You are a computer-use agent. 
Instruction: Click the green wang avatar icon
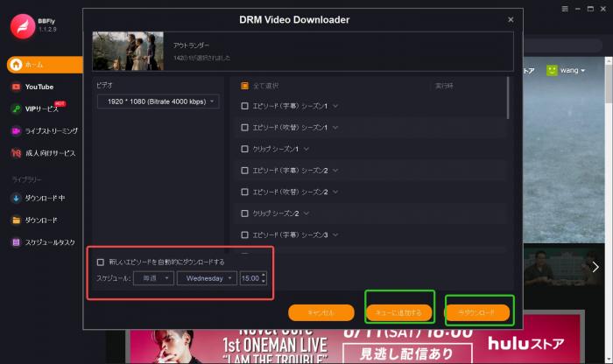[552, 70]
